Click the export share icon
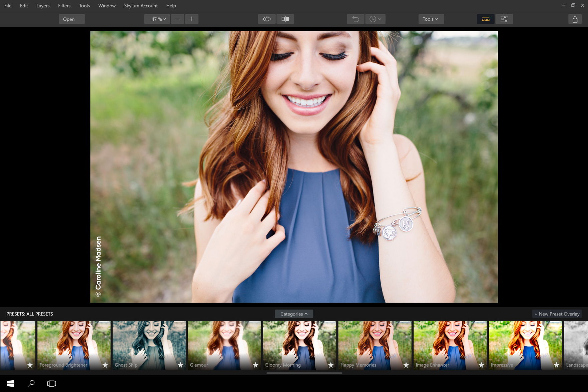Viewport: 588px width, 392px height. point(575,19)
